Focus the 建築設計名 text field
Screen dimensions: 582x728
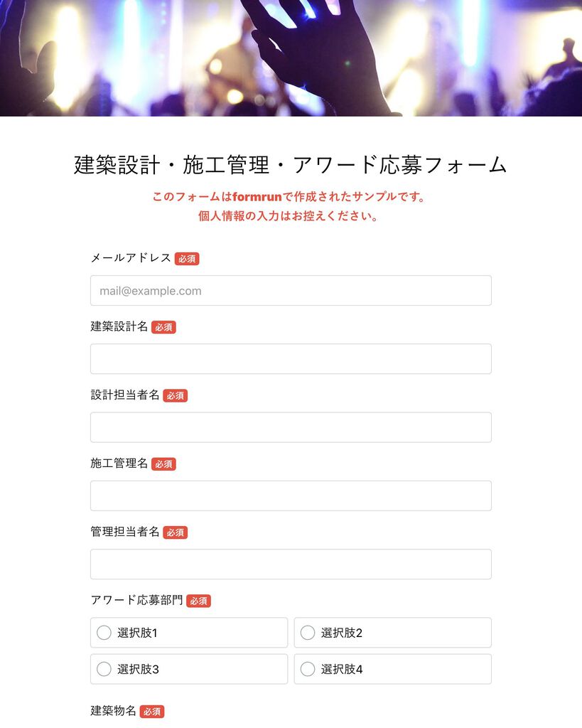[x=291, y=359]
